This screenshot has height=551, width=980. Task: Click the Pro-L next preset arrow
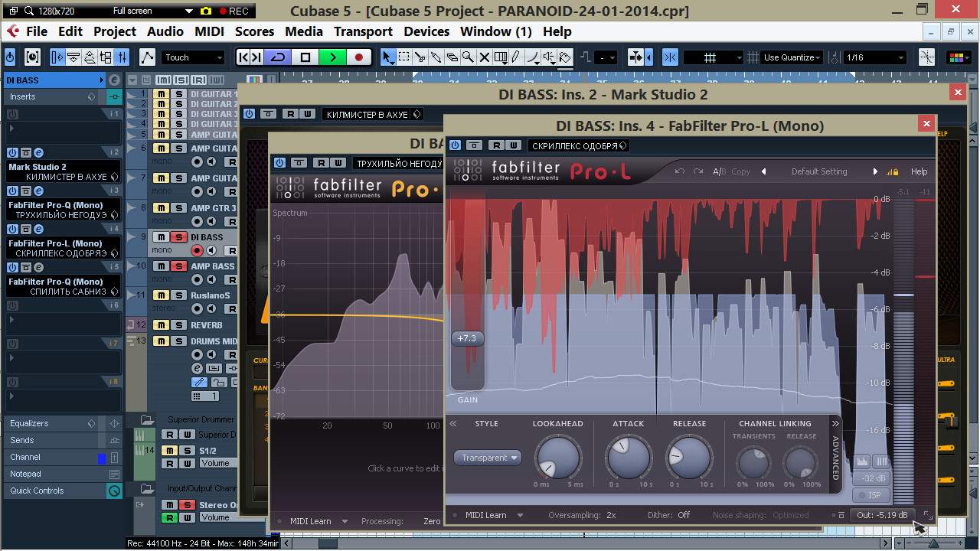[x=875, y=171]
